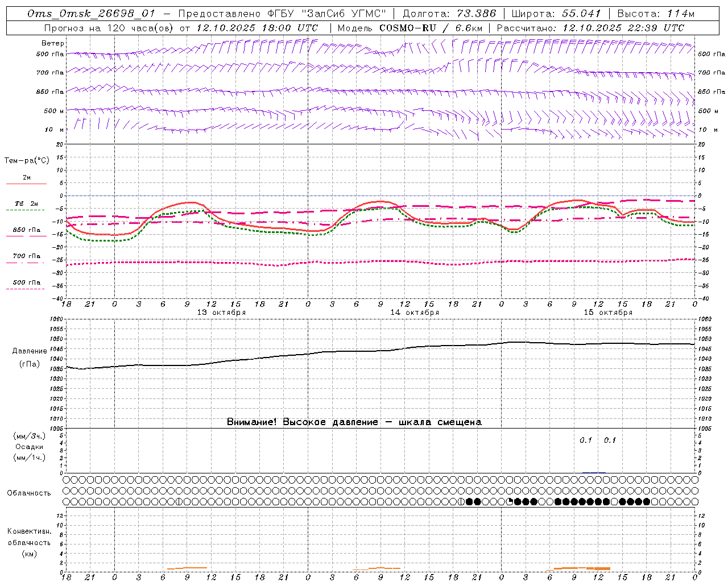Click the orange convective cloud bar on 14 октября

377,568
